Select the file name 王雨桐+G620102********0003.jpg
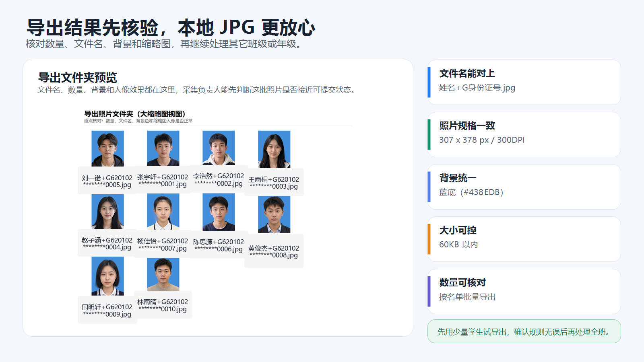The width and height of the screenshot is (644, 362). pyautogui.click(x=274, y=183)
